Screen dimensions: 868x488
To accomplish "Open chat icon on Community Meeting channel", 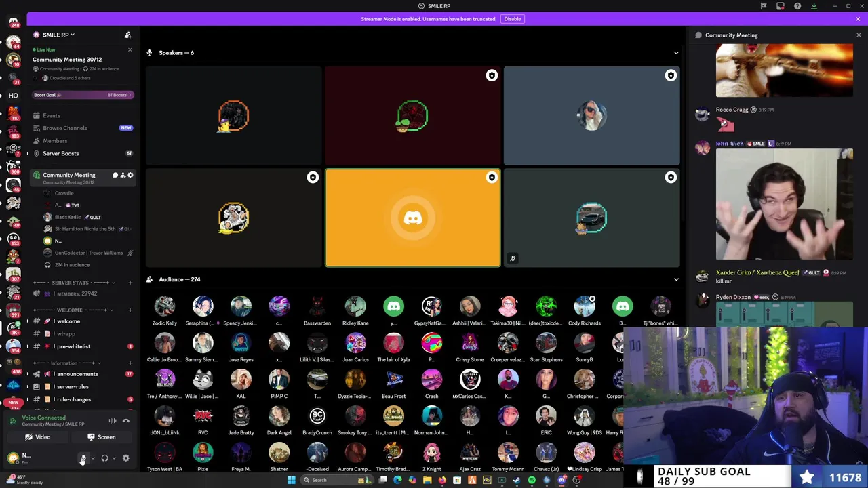I will [x=115, y=175].
